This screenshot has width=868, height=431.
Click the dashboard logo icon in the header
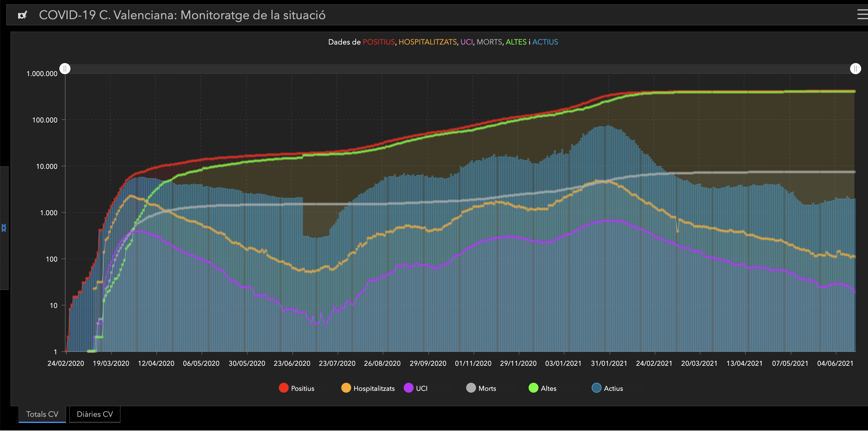[x=22, y=15]
